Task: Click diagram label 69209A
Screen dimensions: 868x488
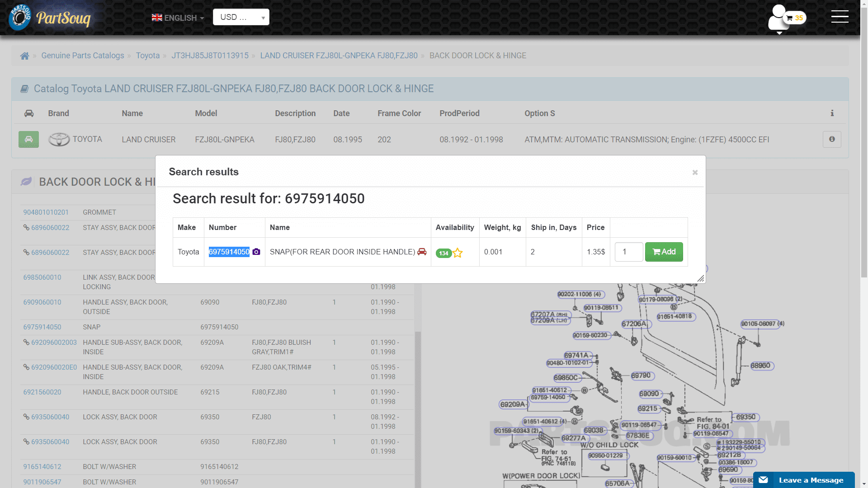Action: (513, 404)
